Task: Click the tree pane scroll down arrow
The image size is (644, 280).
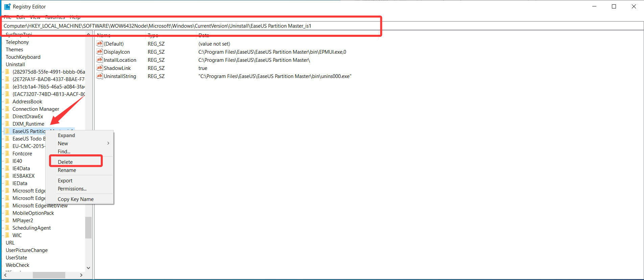Action: pos(88,268)
